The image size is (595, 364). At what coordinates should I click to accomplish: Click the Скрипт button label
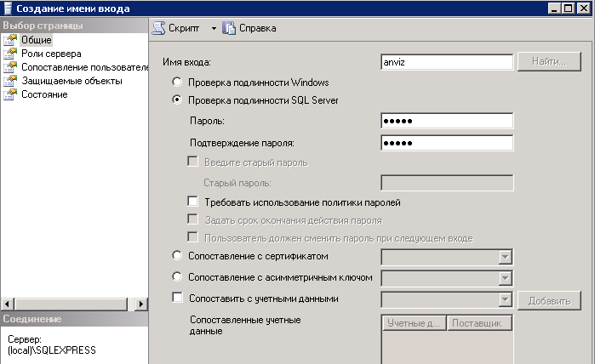pos(184,28)
